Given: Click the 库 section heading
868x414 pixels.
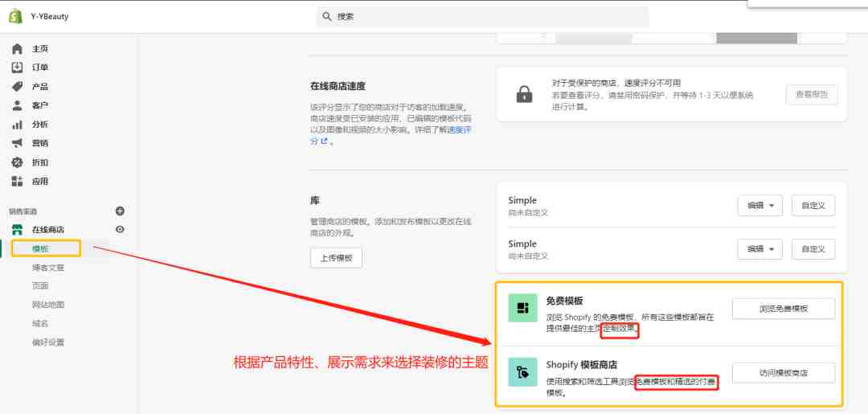Looking at the screenshot, I should pos(315,200).
